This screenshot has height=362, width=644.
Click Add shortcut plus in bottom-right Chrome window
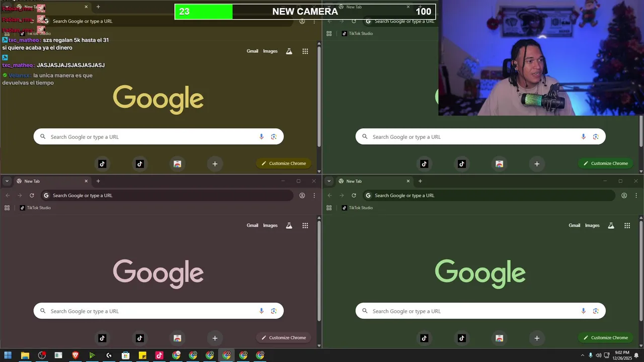click(x=537, y=338)
